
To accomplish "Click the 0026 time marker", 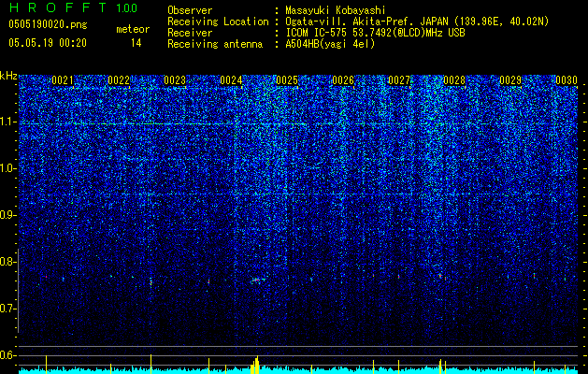I will [343, 80].
